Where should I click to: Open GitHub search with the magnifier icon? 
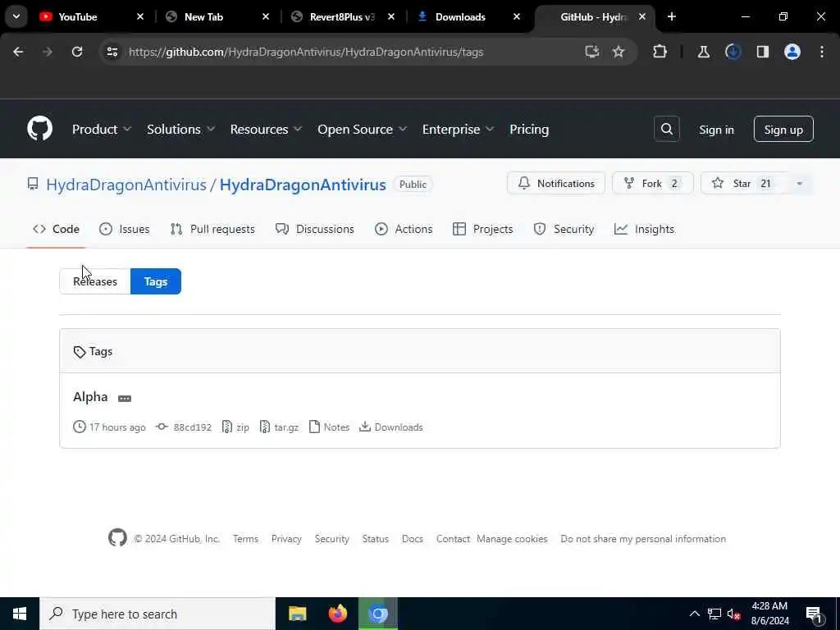666,129
